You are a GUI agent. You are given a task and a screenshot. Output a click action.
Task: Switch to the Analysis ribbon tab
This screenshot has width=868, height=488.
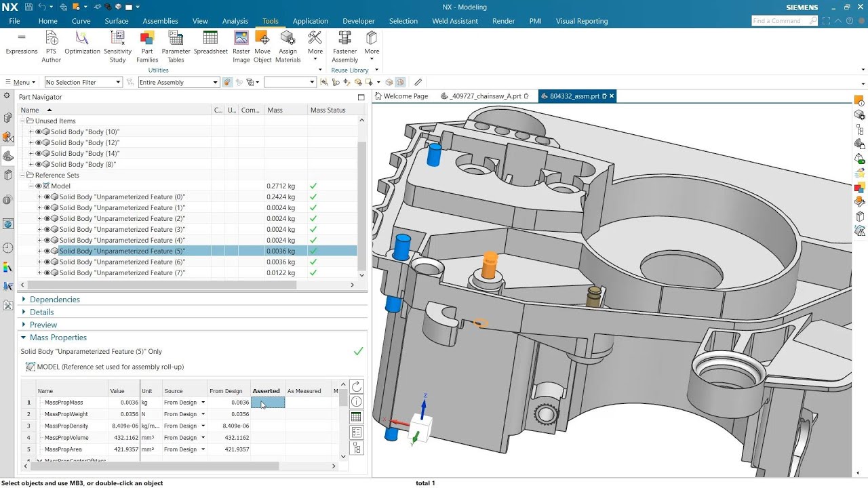point(235,21)
